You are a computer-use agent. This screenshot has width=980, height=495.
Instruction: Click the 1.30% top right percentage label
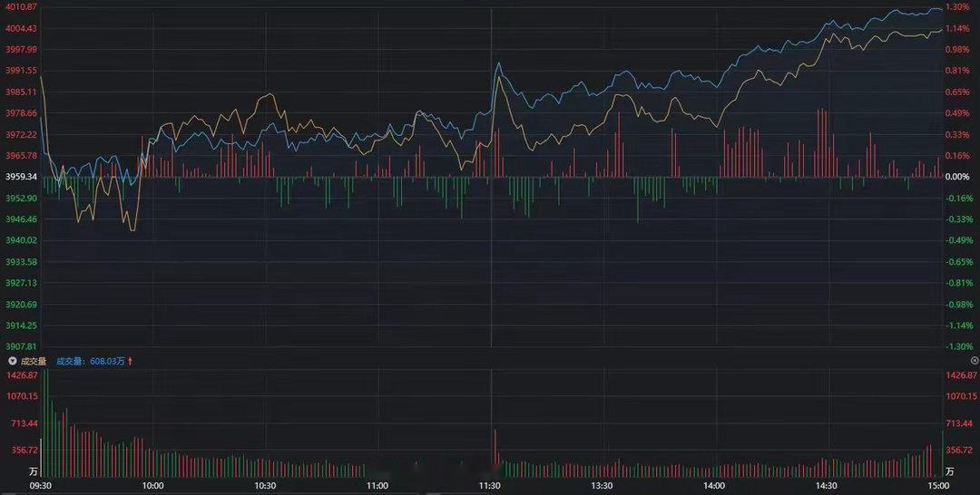click(x=957, y=7)
